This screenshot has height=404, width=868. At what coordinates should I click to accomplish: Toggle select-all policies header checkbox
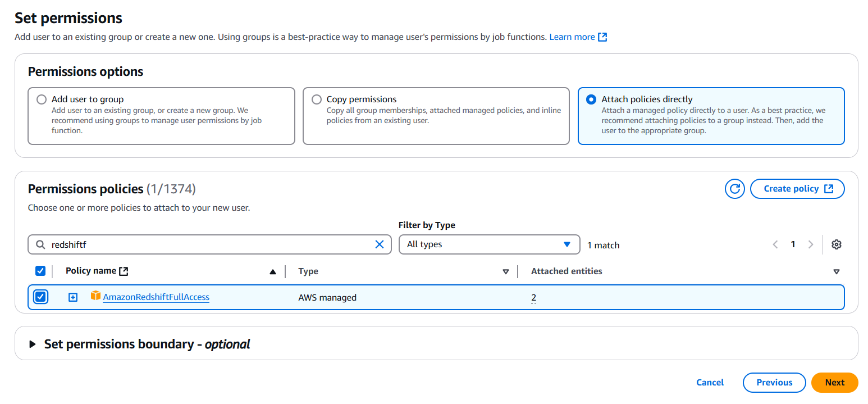40,271
